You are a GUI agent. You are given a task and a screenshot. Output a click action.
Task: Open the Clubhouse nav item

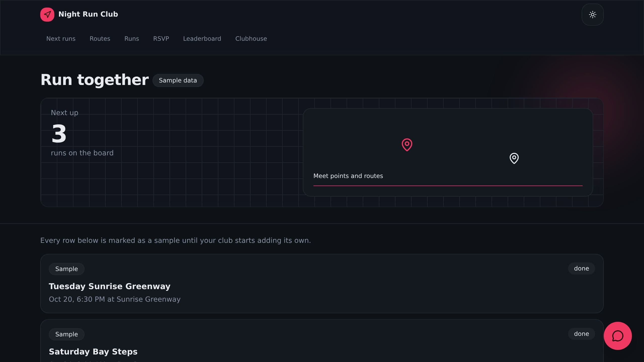point(251,39)
